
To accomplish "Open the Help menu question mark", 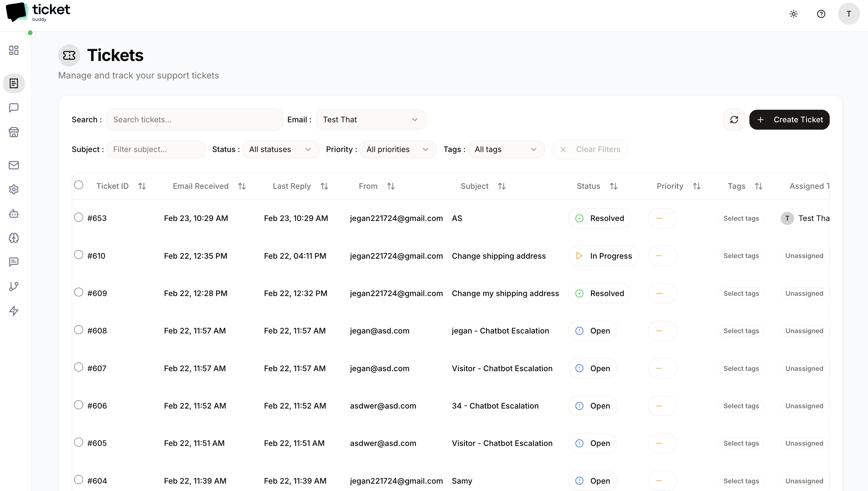I will click(821, 14).
